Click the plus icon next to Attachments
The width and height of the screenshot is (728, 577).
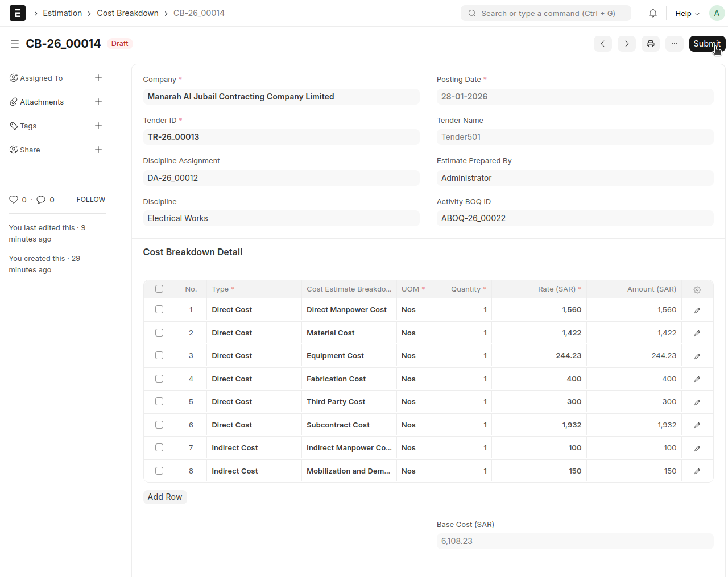tap(98, 102)
